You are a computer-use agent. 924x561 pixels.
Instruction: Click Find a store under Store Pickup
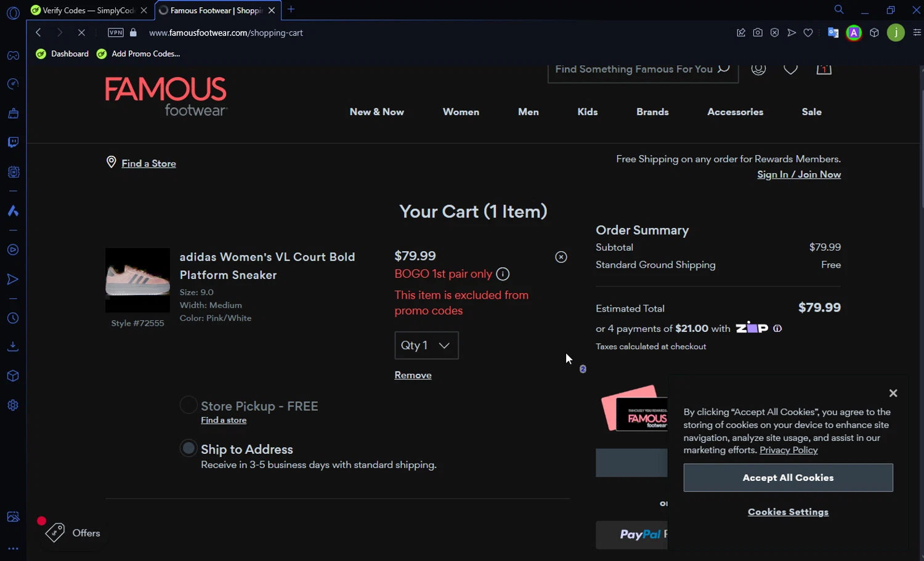[x=224, y=420]
